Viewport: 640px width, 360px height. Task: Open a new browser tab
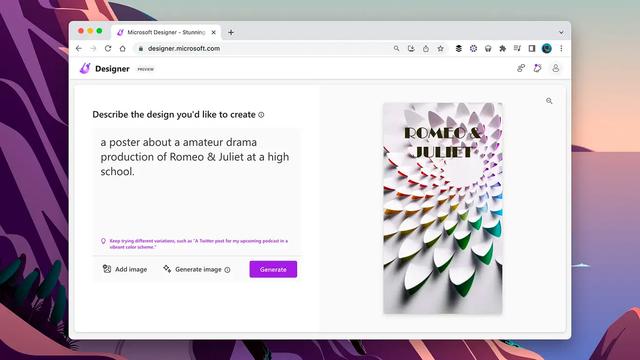pyautogui.click(x=231, y=32)
